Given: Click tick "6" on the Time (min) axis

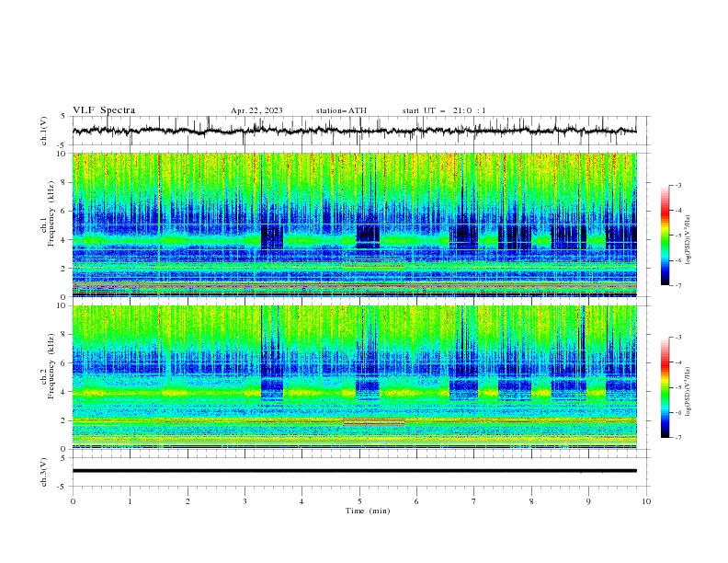Looking at the screenshot, I should (x=416, y=501).
